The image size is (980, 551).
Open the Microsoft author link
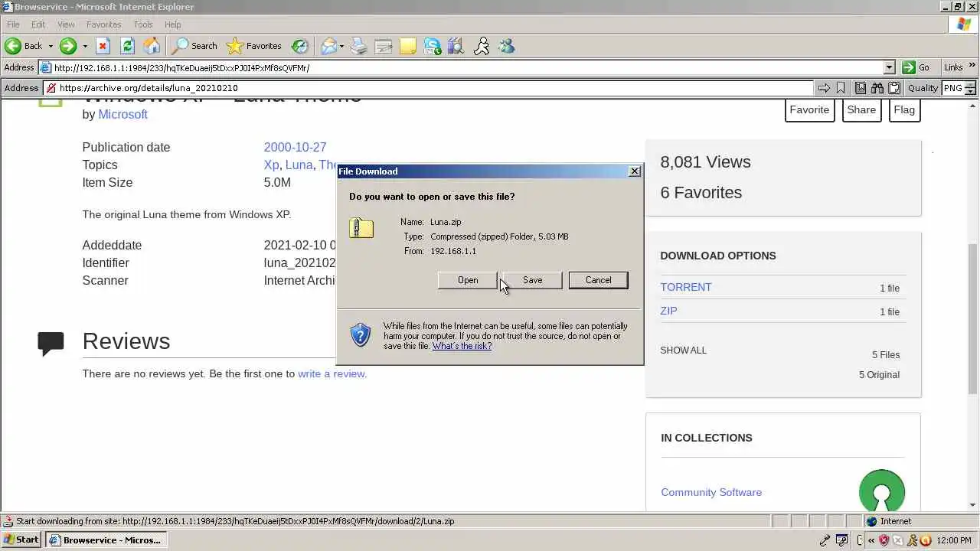pos(122,114)
